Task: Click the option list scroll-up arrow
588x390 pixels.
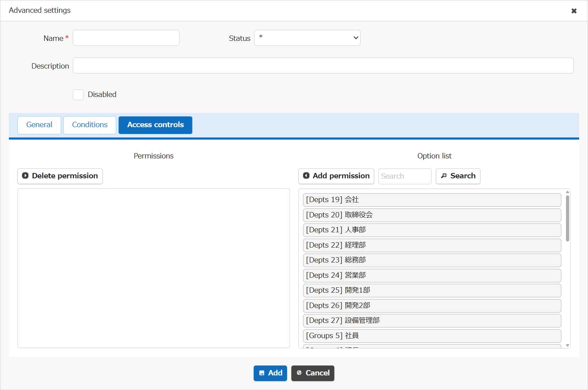Action: click(x=567, y=192)
